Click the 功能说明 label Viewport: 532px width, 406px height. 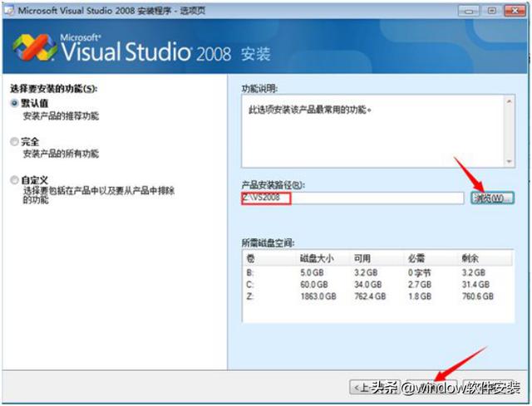(259, 89)
